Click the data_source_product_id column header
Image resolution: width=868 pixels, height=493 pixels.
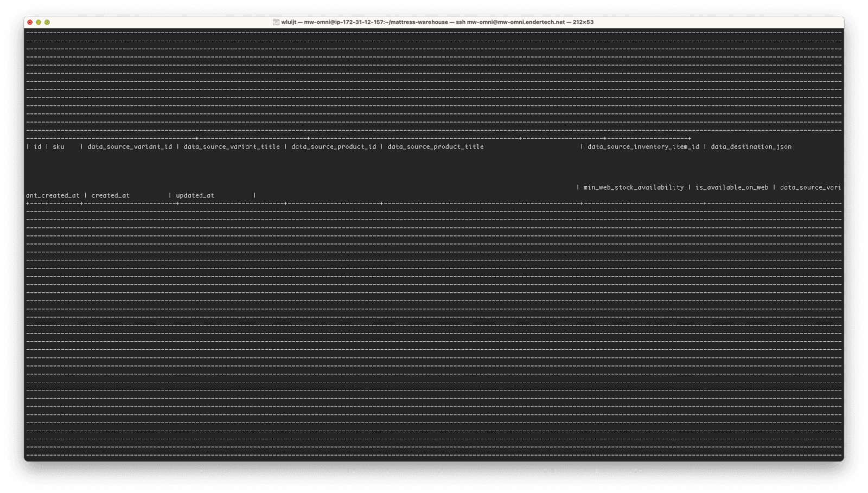[x=334, y=146]
